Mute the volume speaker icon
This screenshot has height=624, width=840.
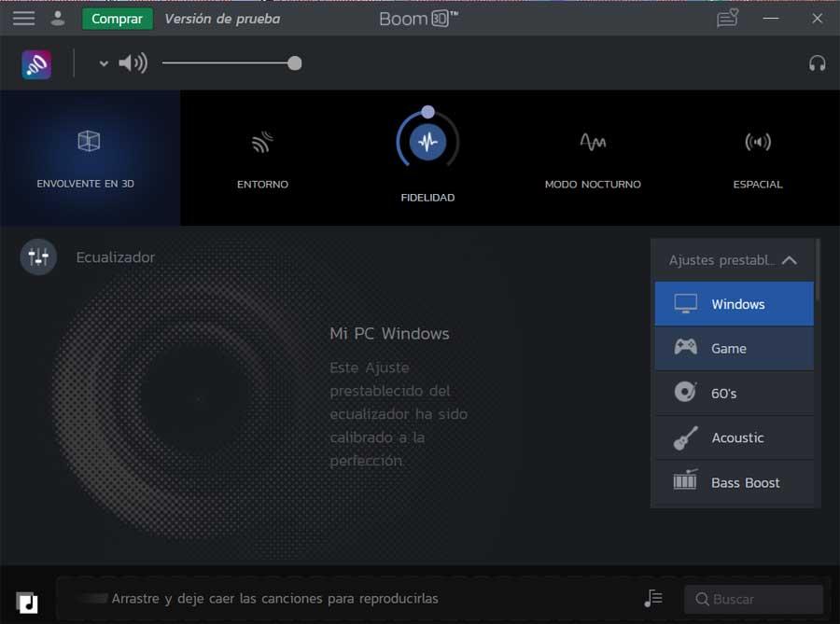[x=133, y=63]
